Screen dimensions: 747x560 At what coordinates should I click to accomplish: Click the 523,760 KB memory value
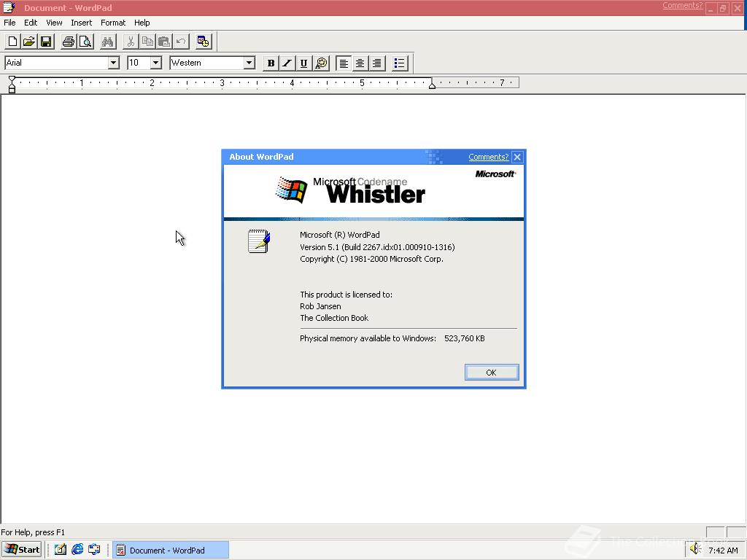click(465, 338)
